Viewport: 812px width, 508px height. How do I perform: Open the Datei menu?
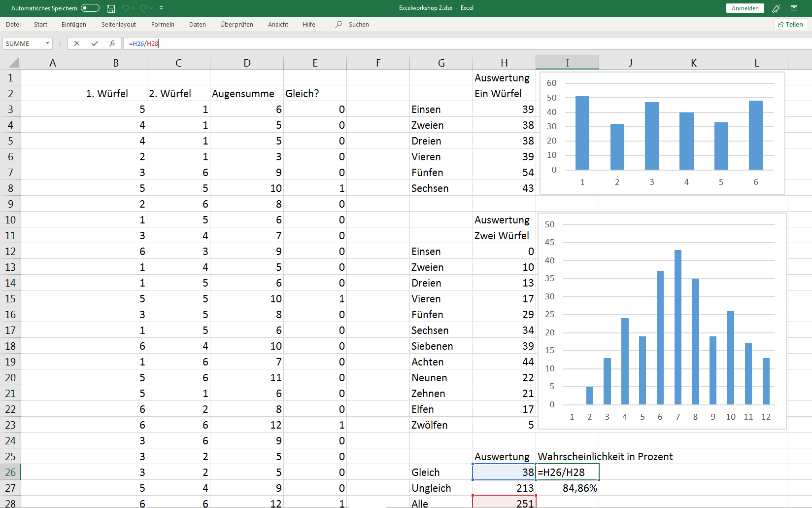coord(13,24)
